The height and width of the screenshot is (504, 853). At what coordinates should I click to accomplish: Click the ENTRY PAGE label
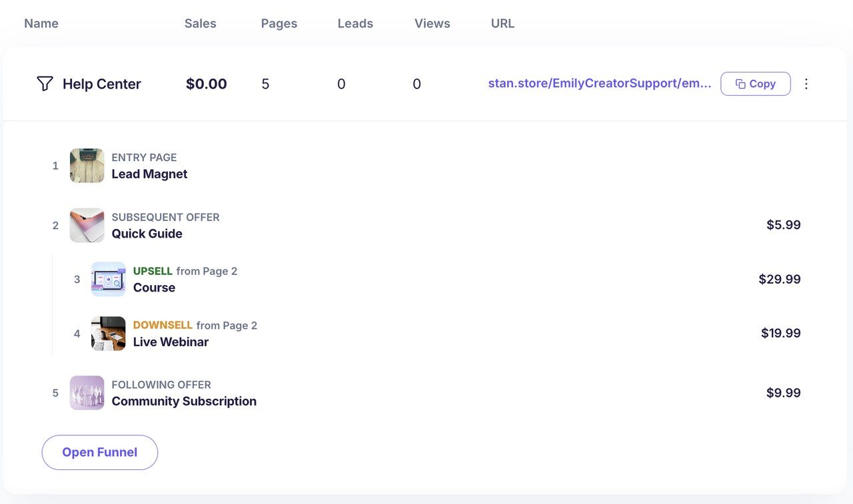tap(144, 158)
